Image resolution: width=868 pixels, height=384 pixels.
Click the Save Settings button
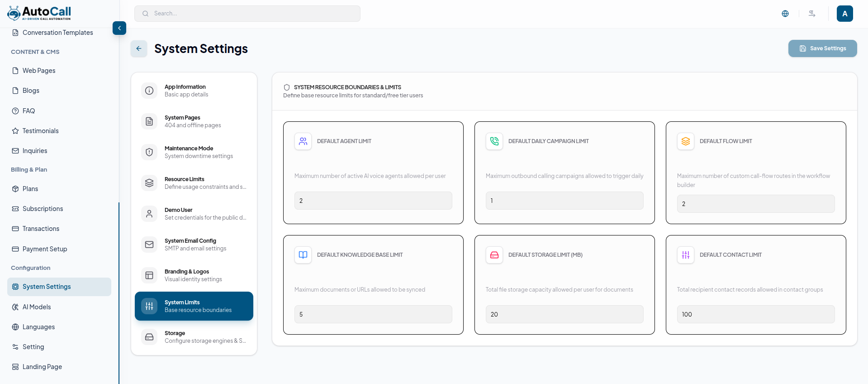(x=822, y=48)
